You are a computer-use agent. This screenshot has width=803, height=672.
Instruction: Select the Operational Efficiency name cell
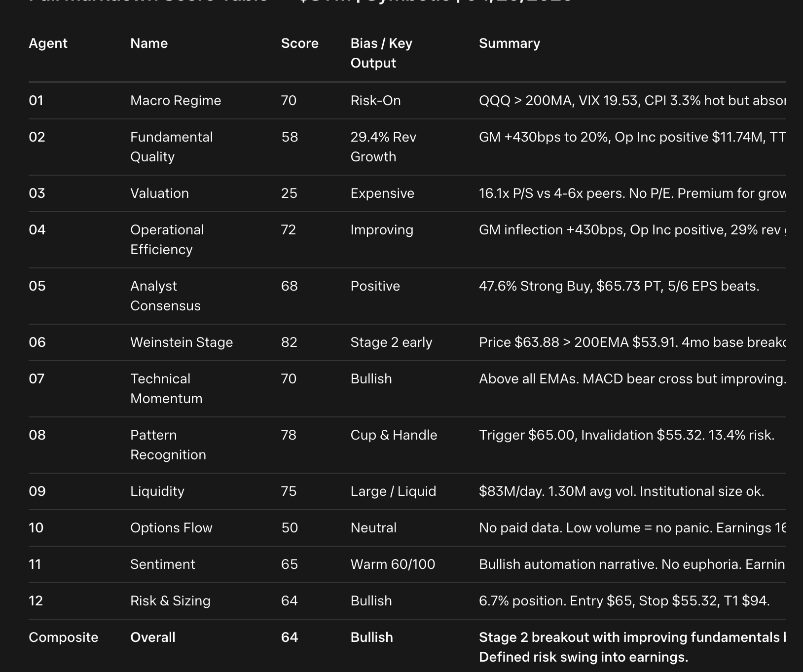(x=167, y=240)
